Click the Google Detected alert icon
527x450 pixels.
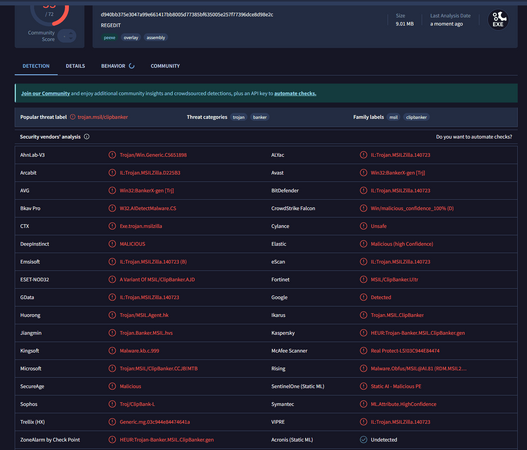(x=363, y=297)
